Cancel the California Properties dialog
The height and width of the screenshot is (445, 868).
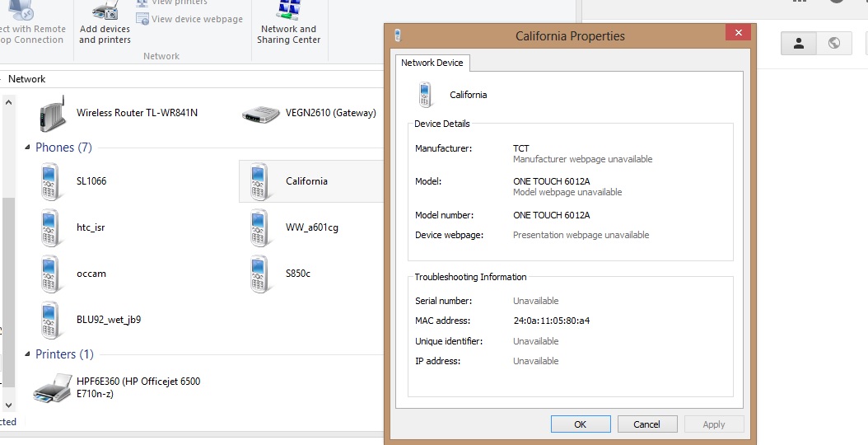[646, 424]
